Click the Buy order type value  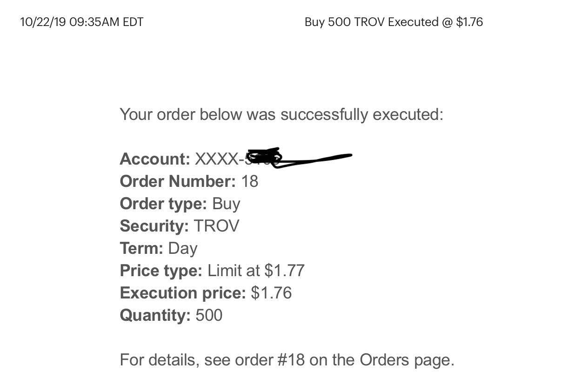coord(226,204)
